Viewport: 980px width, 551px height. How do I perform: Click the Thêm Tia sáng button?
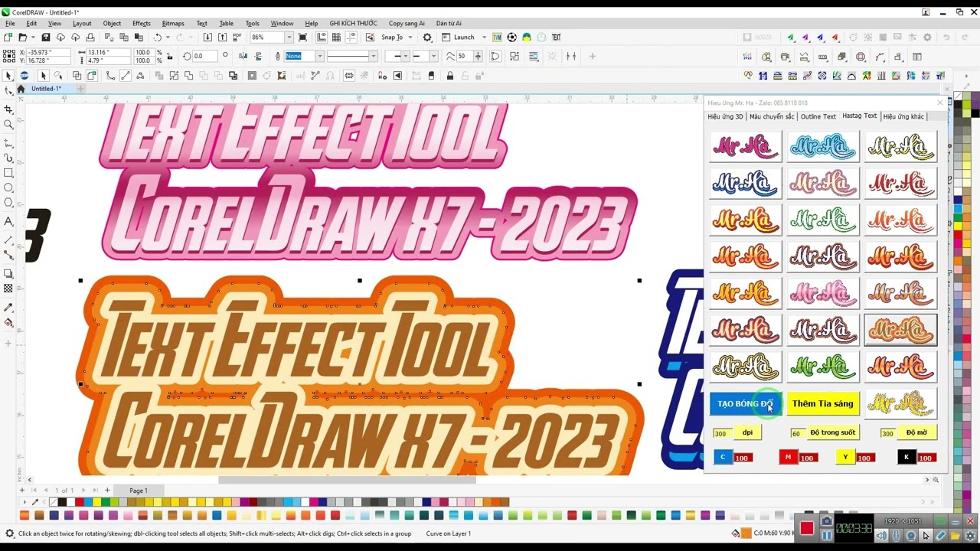tap(823, 403)
